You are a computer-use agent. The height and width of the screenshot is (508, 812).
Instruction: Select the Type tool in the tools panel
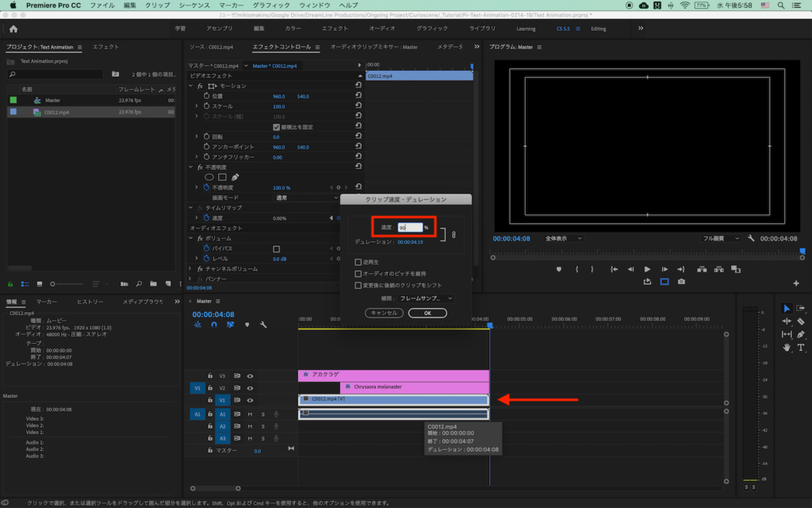pos(801,348)
